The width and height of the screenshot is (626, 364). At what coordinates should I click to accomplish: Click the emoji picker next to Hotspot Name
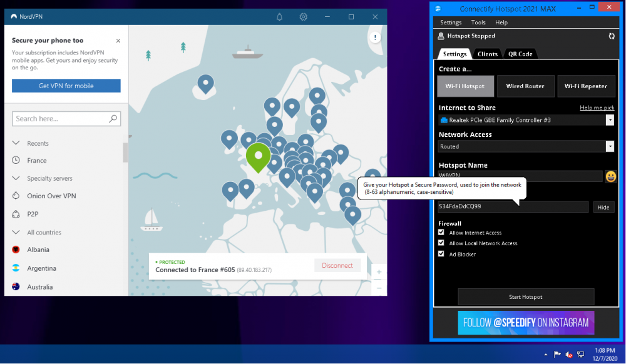pos(610,176)
